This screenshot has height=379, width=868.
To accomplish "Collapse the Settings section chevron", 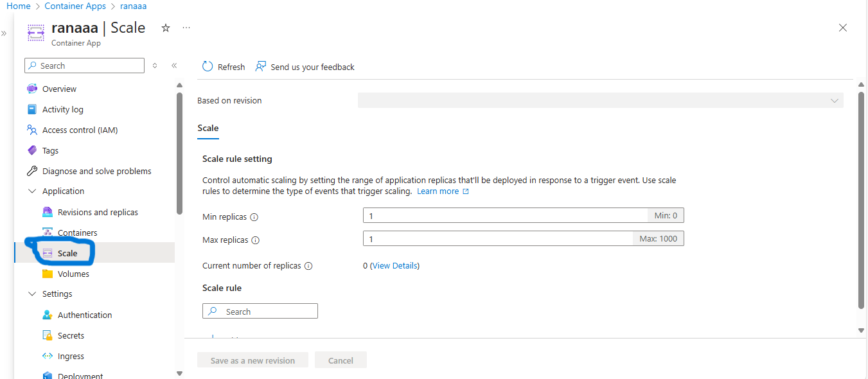I will click(32, 294).
